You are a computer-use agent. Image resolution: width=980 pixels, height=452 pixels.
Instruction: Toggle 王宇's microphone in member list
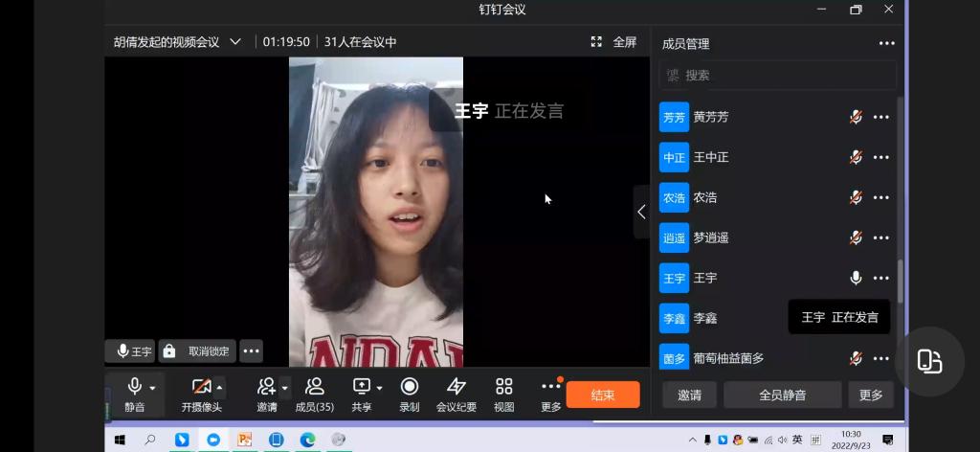tap(856, 278)
